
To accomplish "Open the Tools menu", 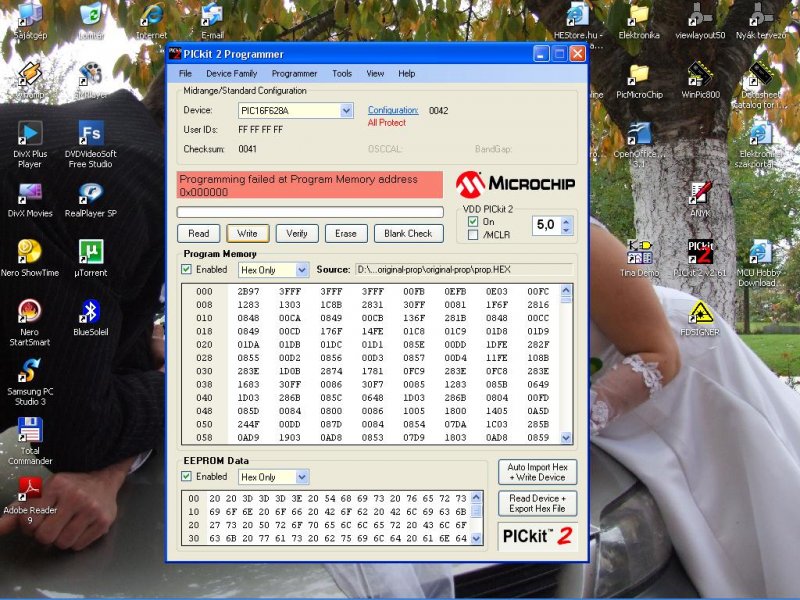I will (x=342, y=73).
